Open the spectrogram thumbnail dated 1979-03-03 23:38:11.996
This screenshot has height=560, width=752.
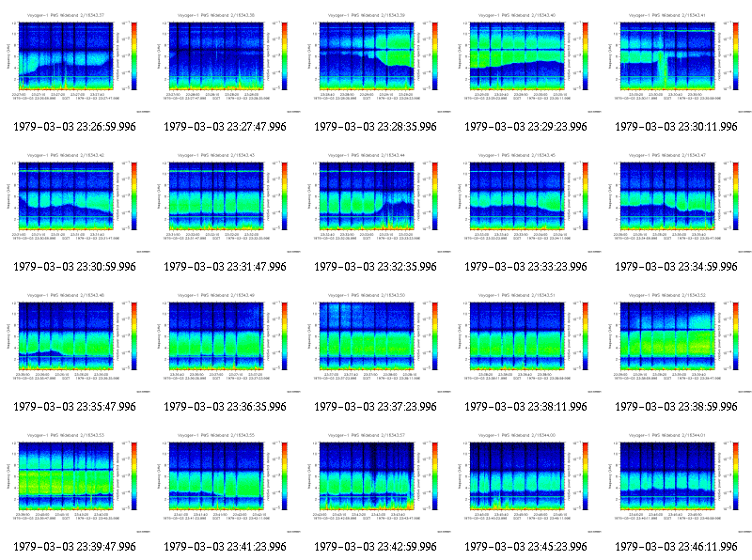[526, 342]
